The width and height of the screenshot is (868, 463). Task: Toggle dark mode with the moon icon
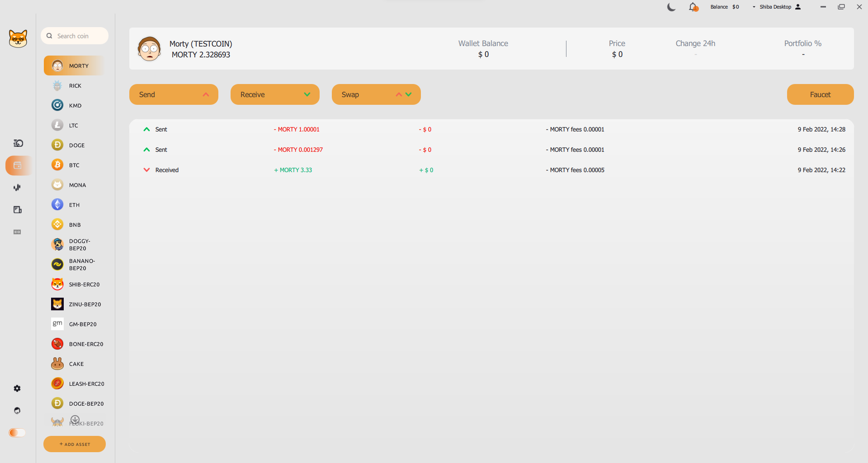[671, 7]
